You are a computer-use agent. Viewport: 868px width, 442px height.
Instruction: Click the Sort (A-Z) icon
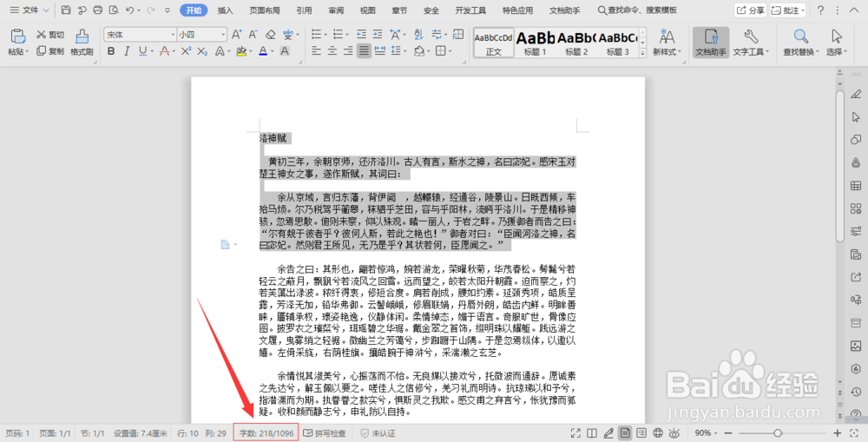click(x=419, y=35)
